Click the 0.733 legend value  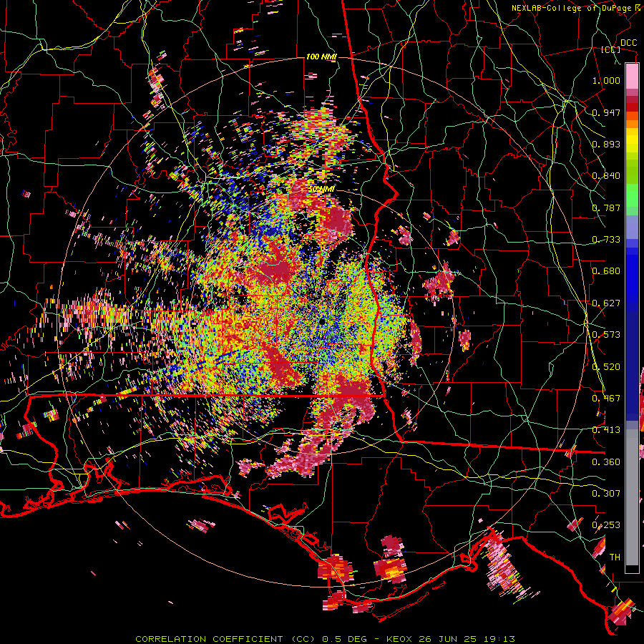point(606,240)
